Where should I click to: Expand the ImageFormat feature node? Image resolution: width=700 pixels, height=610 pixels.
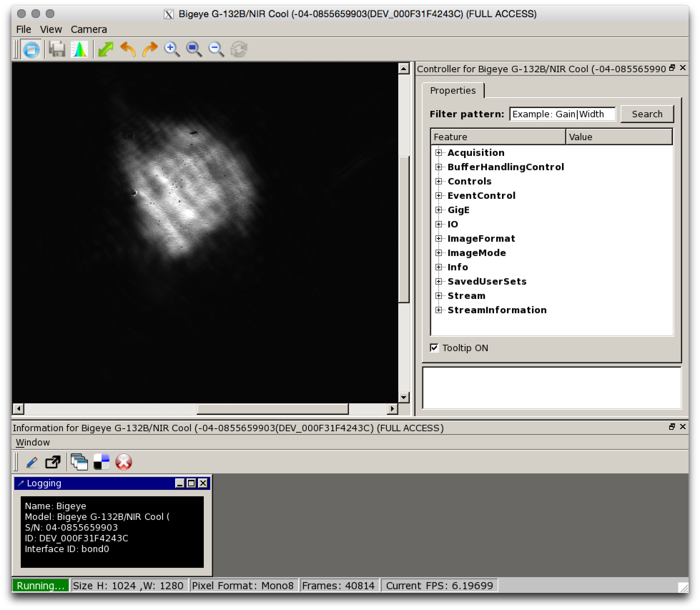[x=439, y=238]
